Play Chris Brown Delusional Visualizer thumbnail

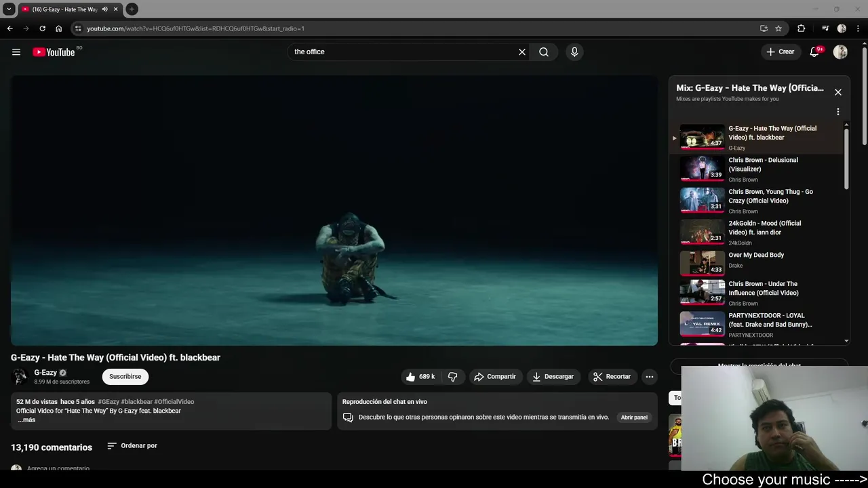click(703, 168)
